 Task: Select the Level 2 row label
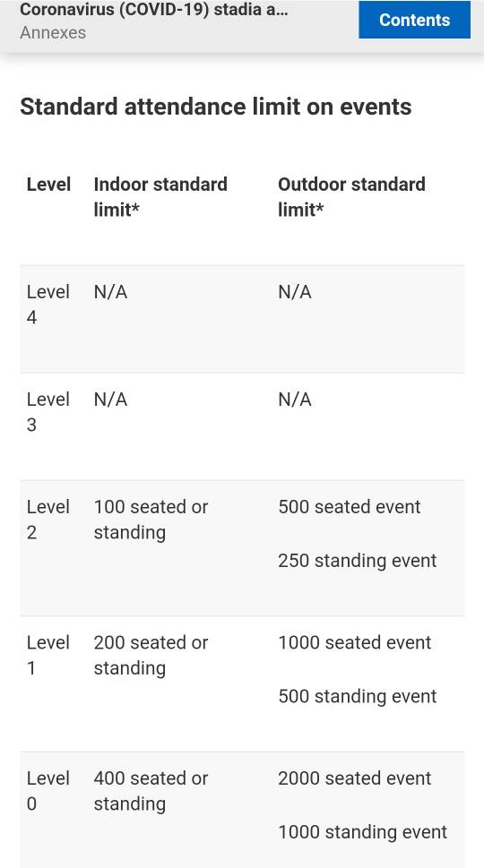(x=48, y=520)
